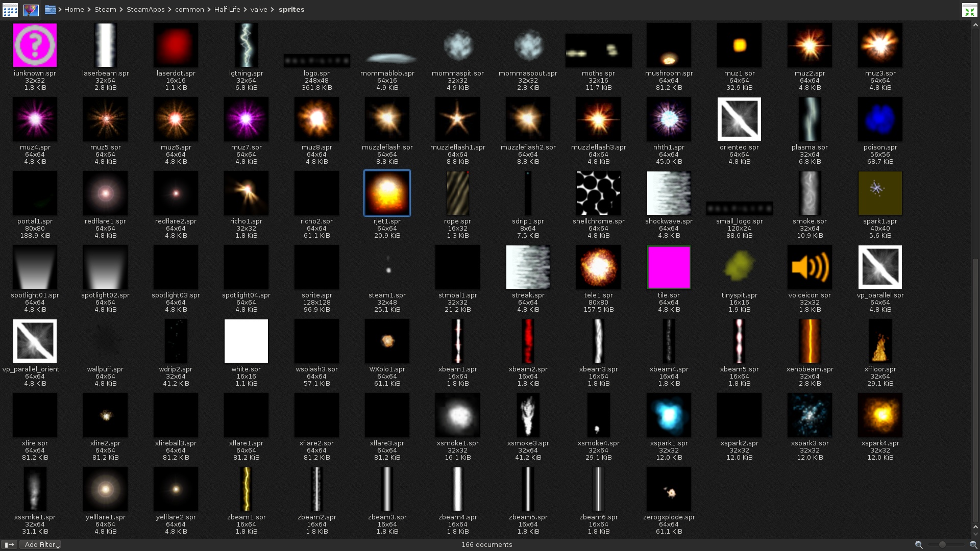The image size is (980, 551).
Task: Select the WXplo1.spr thumbnail
Action: [387, 341]
